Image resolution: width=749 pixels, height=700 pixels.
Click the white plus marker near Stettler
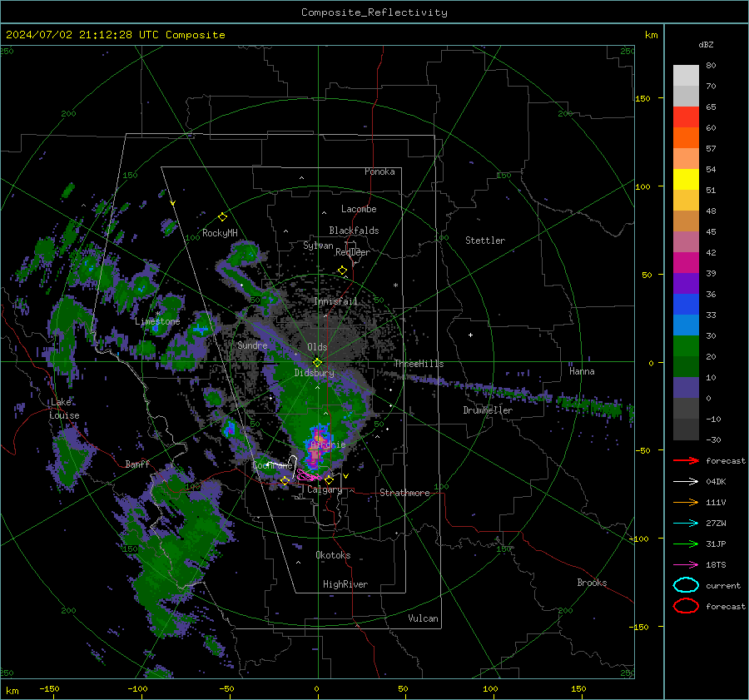470,335
